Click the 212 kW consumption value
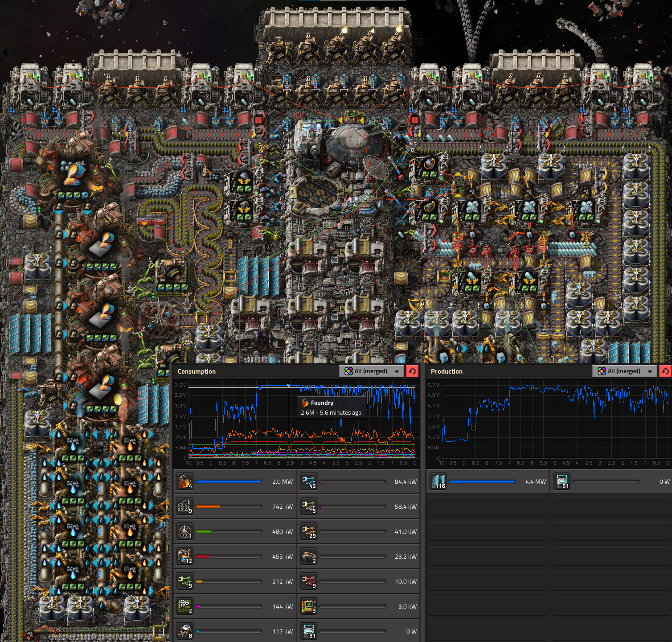672x642 pixels. (x=283, y=581)
